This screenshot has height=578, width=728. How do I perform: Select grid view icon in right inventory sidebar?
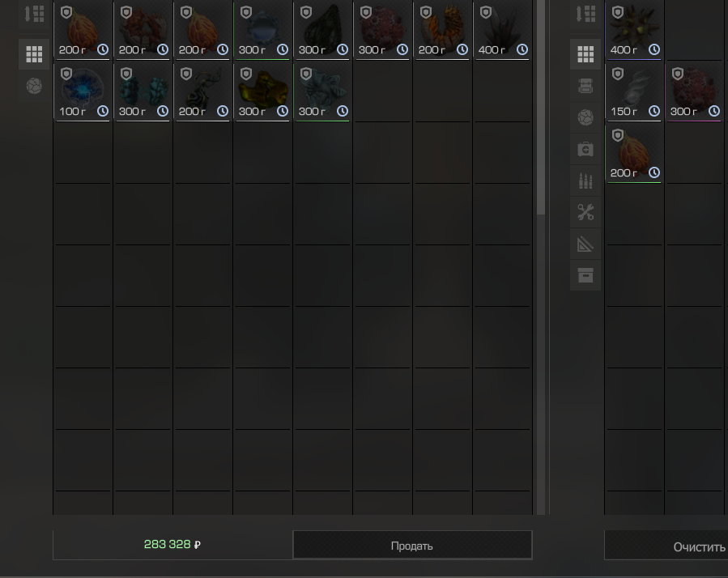pyautogui.click(x=585, y=54)
